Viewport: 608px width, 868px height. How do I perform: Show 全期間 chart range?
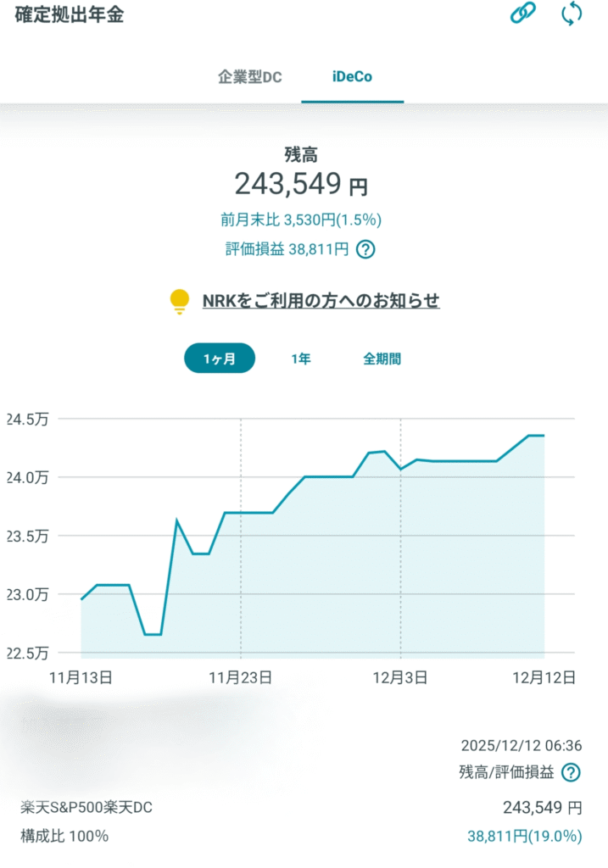pyautogui.click(x=382, y=359)
